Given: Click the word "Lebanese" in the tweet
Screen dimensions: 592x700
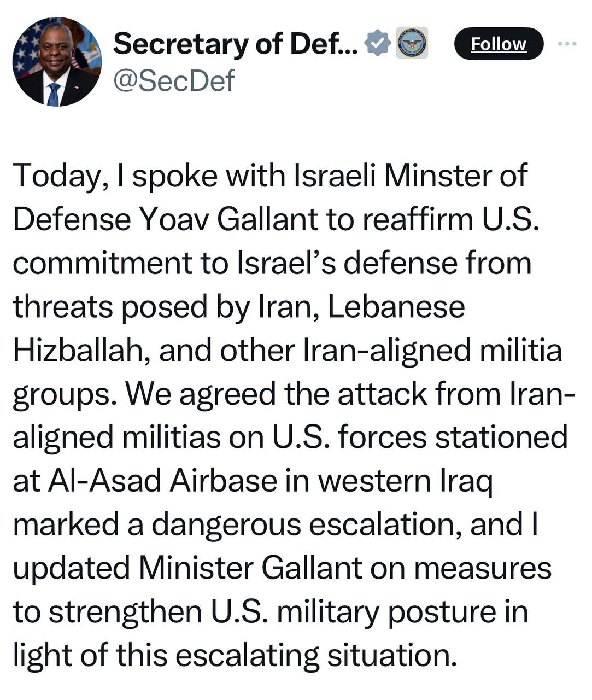Looking at the screenshot, I should coord(396,307).
